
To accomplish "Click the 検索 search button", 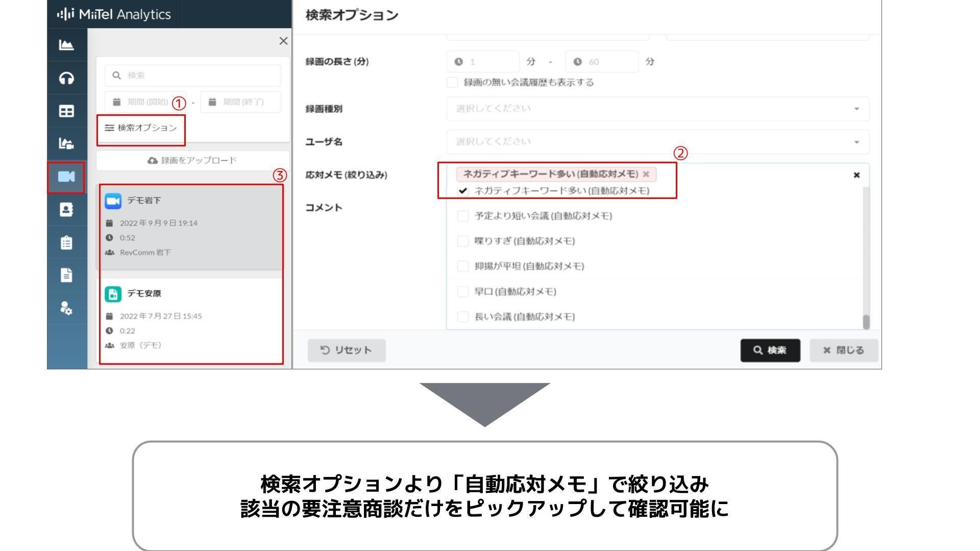I will [770, 350].
